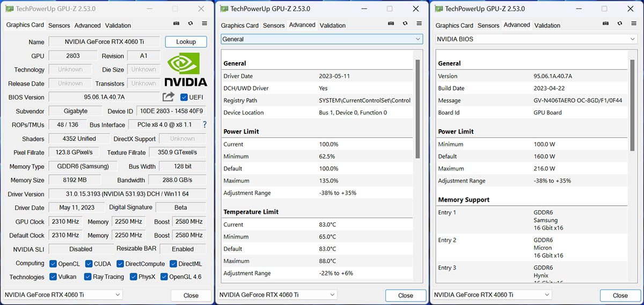Click the Lookup button

coord(186,42)
